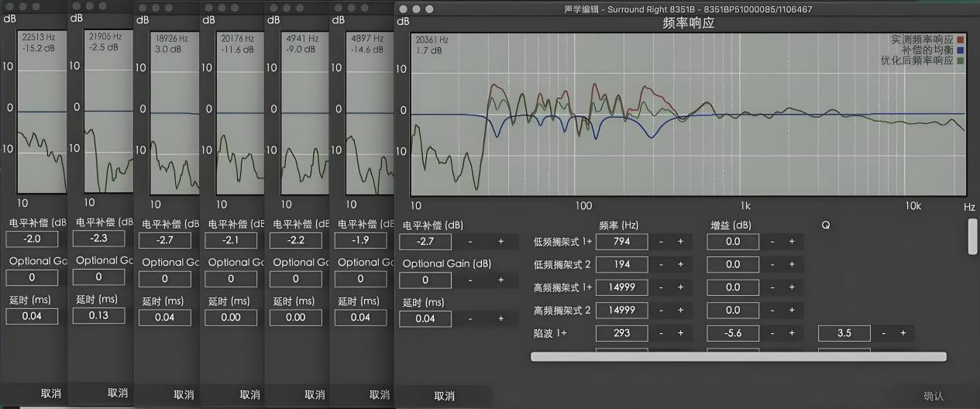Image resolution: width=980 pixels, height=409 pixels.
Task: Decrease the 陷波 1 Q value 3.5
Action: click(x=883, y=333)
